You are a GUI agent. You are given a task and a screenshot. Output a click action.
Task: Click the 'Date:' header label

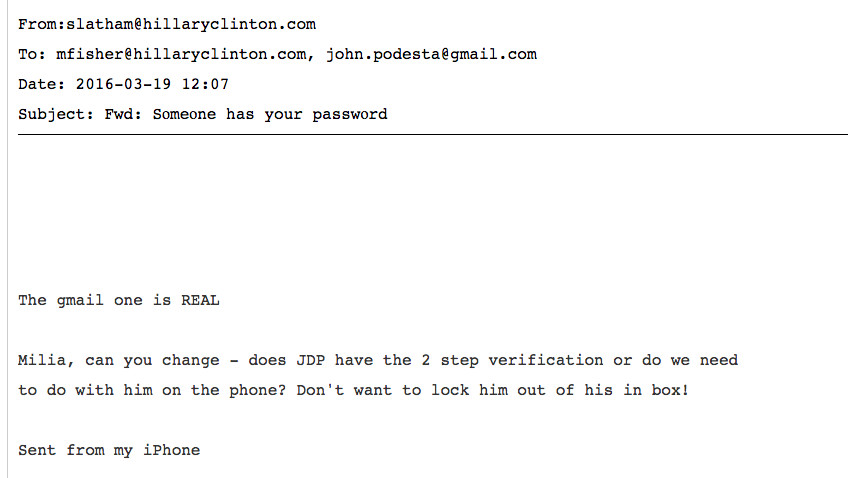coord(42,84)
